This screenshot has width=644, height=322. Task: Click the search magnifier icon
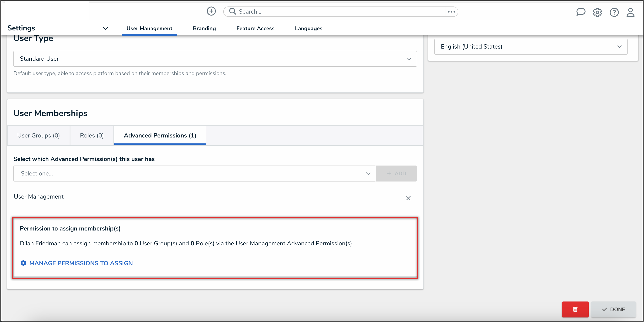(x=233, y=11)
